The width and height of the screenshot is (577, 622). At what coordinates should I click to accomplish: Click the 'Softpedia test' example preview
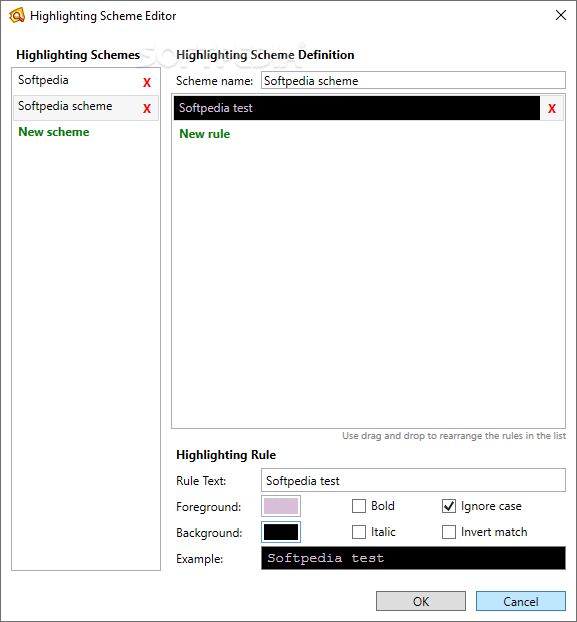pyautogui.click(x=413, y=558)
